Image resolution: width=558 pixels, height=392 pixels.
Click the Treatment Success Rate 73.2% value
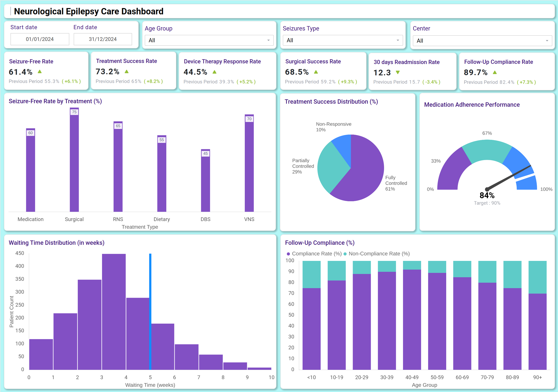[107, 72]
